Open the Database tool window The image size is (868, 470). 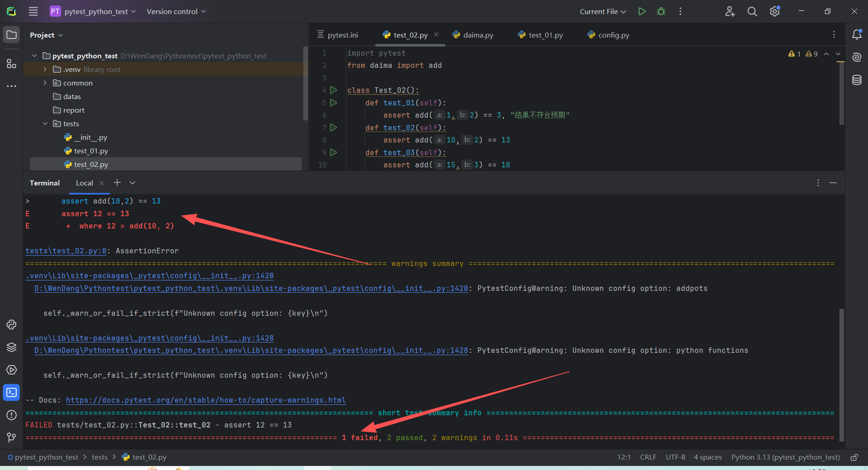[x=857, y=80]
